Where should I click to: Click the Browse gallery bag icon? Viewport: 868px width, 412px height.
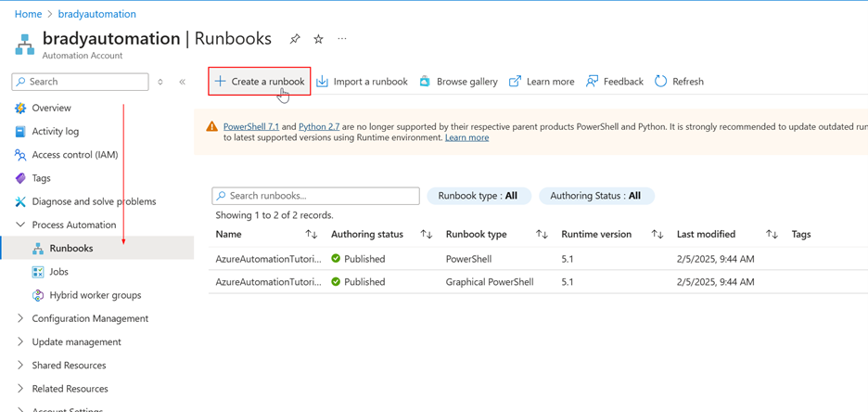tap(425, 82)
